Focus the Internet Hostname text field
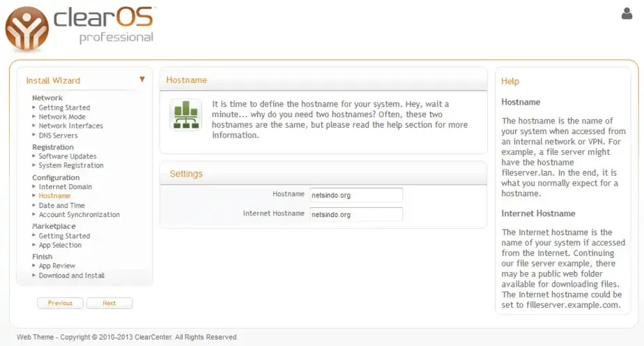 [356, 215]
